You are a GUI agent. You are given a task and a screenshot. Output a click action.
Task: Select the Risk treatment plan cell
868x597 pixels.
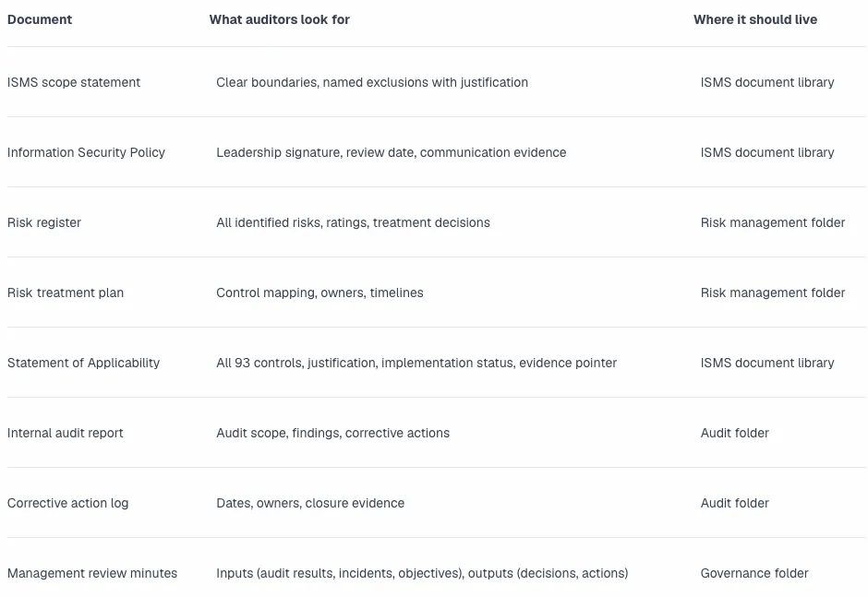coord(66,293)
